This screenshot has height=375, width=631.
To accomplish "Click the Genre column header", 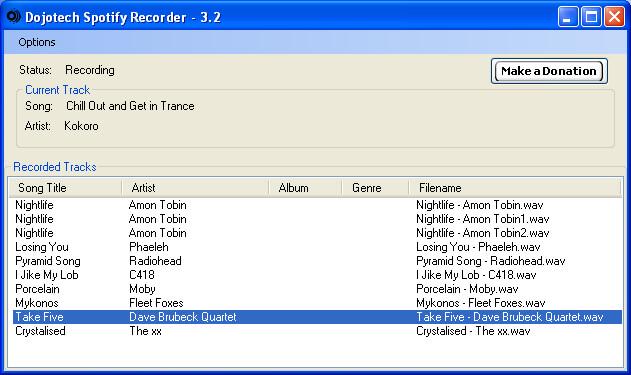I will click(375, 188).
